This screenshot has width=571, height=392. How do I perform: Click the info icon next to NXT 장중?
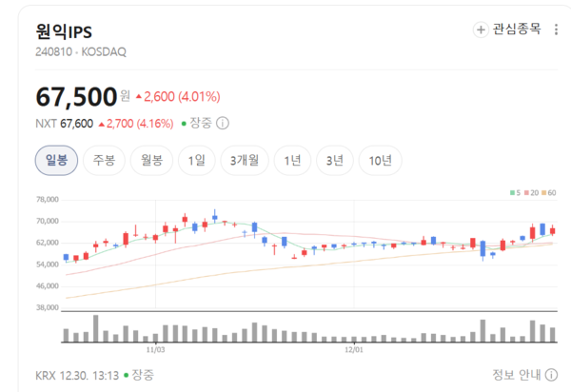pos(223,123)
